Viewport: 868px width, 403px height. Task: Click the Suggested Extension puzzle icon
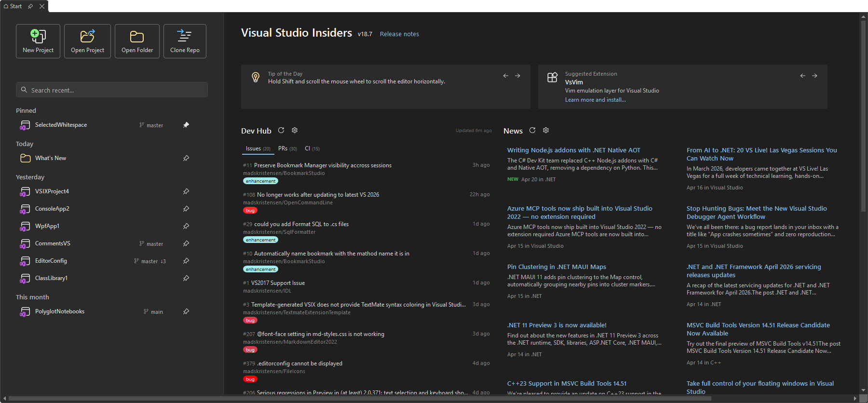553,77
